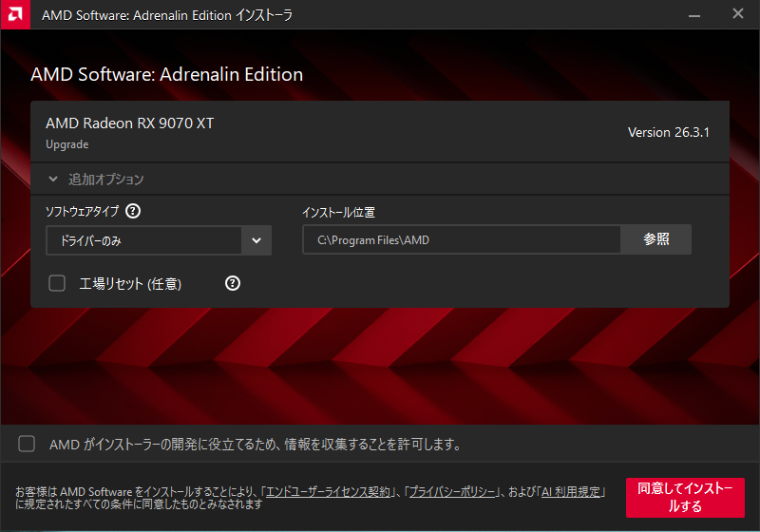Open the エンドユーザーライセンス契約 link

point(329,491)
